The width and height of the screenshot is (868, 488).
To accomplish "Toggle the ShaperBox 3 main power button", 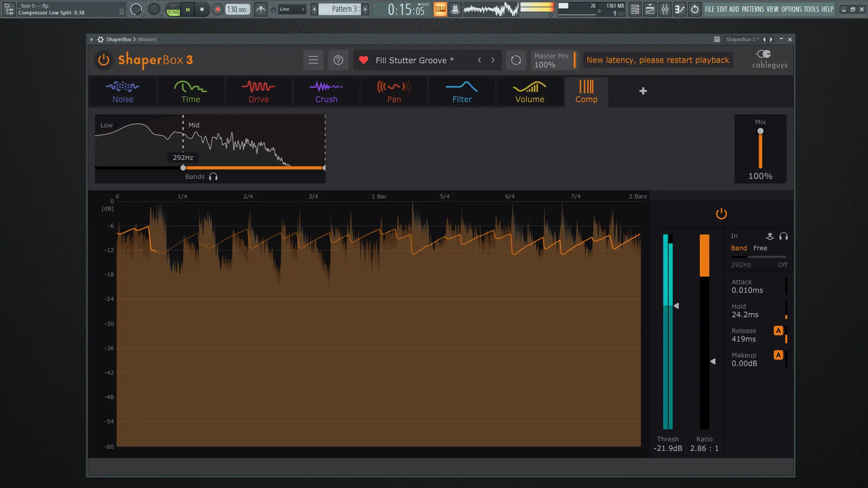I will [x=104, y=60].
